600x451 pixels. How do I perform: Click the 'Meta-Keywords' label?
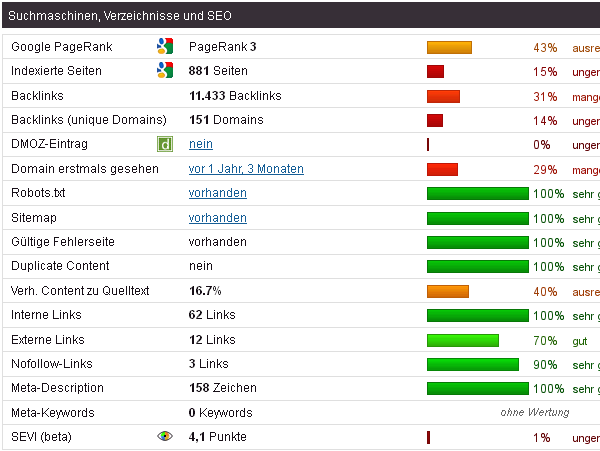tap(52, 413)
